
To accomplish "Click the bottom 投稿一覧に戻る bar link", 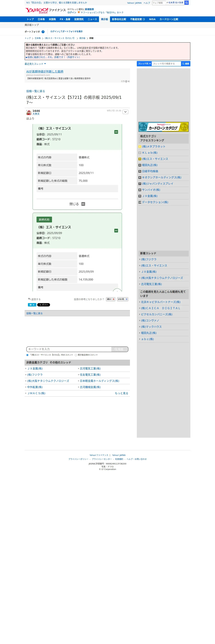I will coord(34,313).
